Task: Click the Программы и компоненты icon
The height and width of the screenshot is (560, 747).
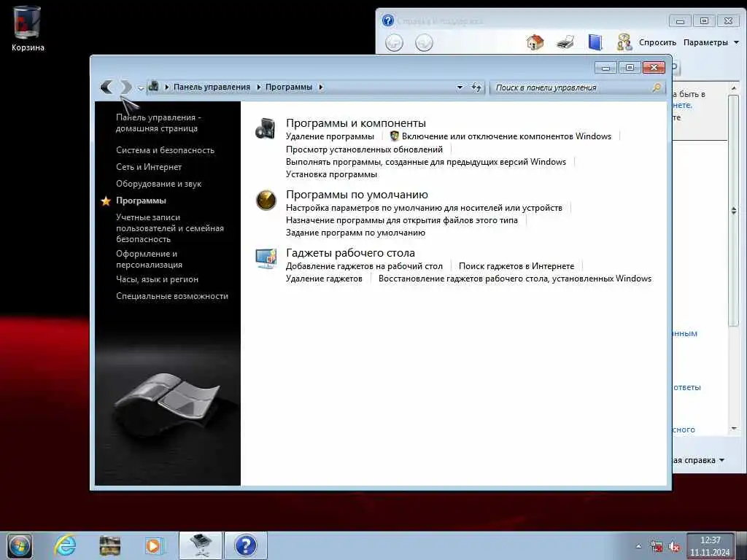Action: (266, 128)
